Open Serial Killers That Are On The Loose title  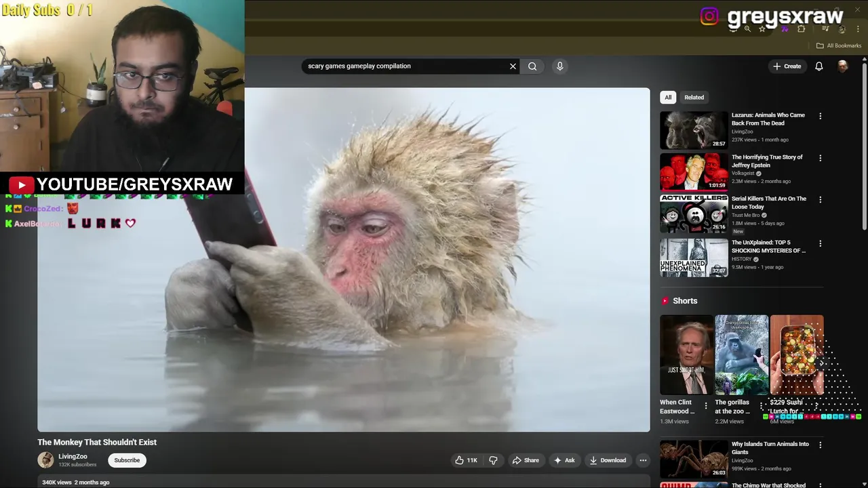click(769, 203)
